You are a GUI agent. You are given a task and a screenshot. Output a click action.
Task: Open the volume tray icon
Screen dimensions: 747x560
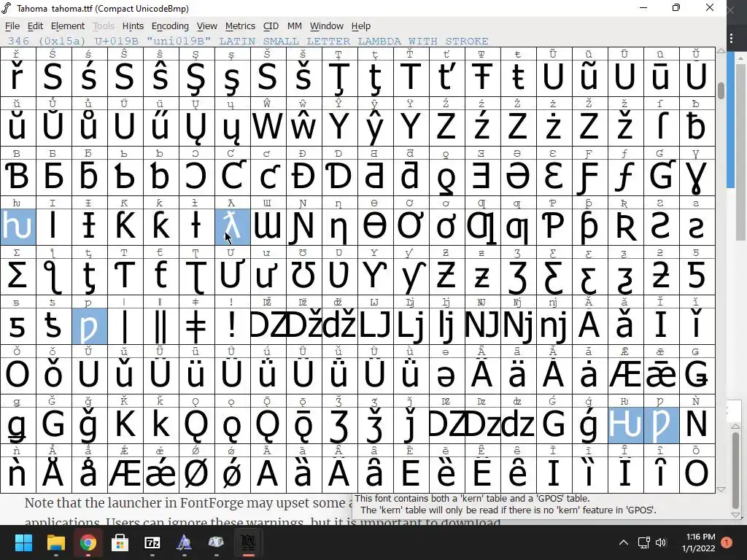pos(661,542)
